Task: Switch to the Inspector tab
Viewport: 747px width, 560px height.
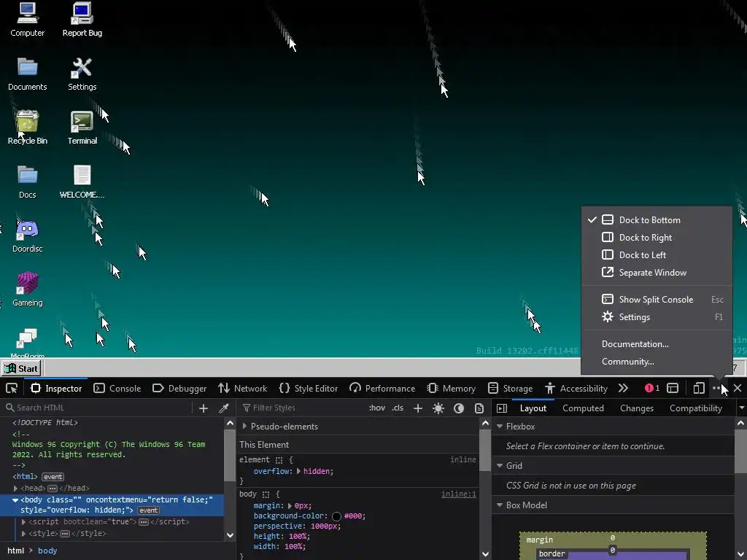Action: [56, 388]
